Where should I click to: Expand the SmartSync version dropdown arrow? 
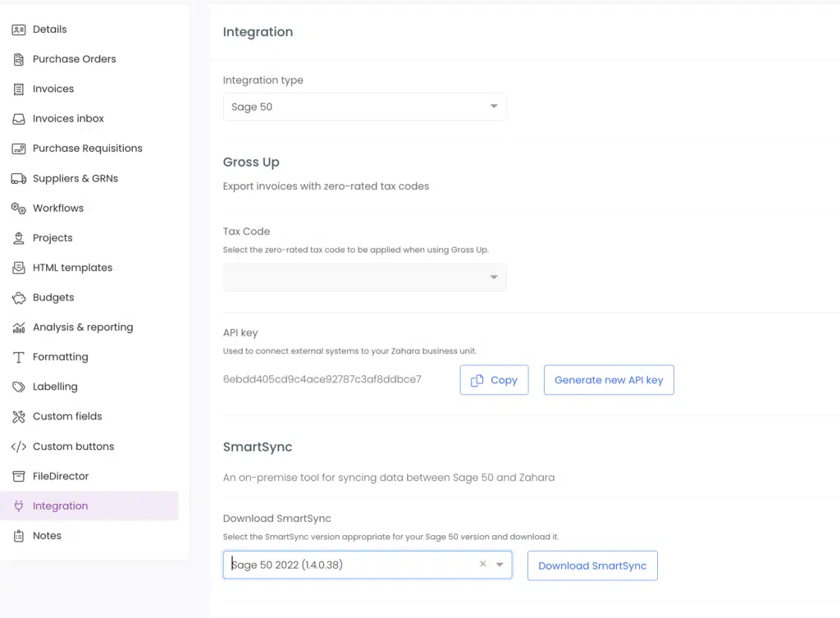point(500,565)
